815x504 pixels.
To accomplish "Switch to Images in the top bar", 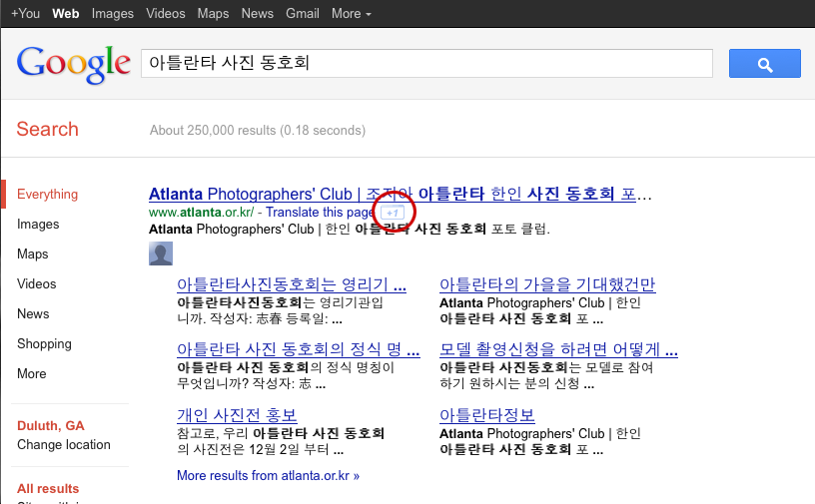I will click(x=112, y=13).
